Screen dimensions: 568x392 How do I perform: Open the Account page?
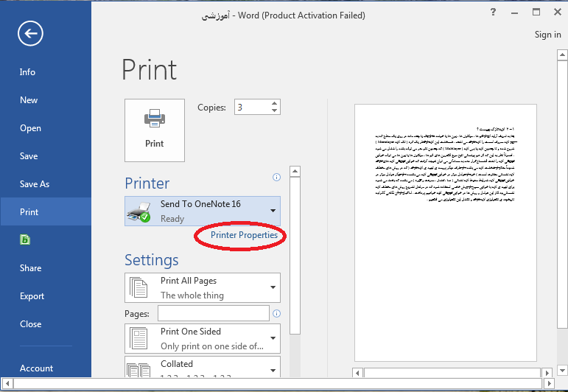pyautogui.click(x=36, y=368)
